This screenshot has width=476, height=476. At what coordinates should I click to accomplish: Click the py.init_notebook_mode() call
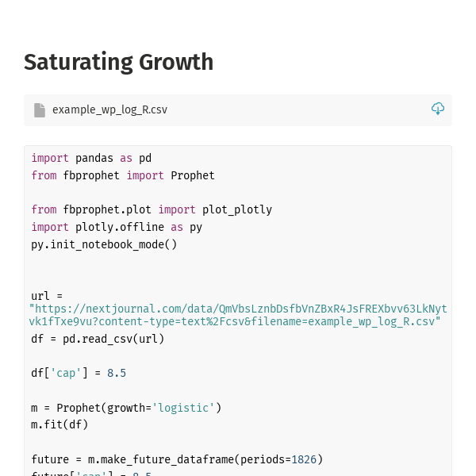tap(104, 244)
